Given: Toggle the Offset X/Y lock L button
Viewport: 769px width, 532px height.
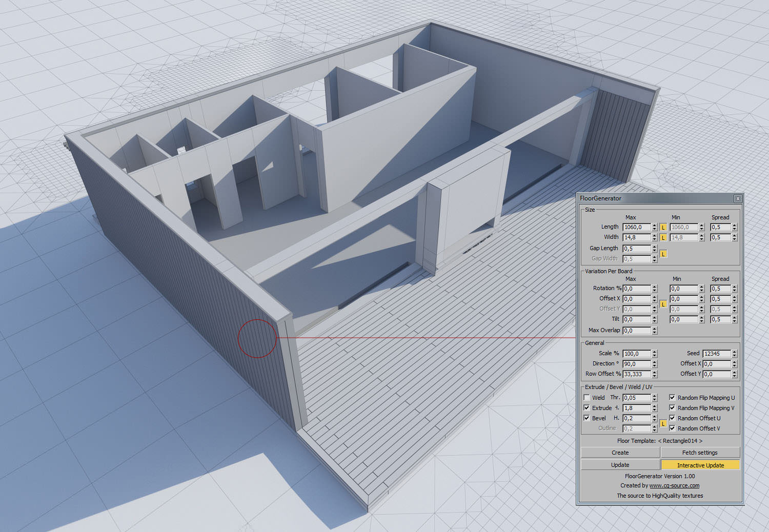Looking at the screenshot, I should tap(663, 304).
